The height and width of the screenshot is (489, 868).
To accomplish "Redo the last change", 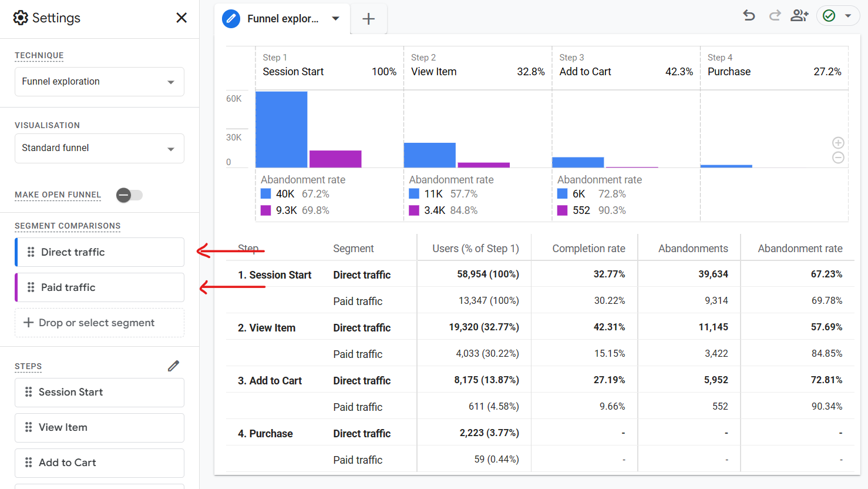I will [x=775, y=15].
